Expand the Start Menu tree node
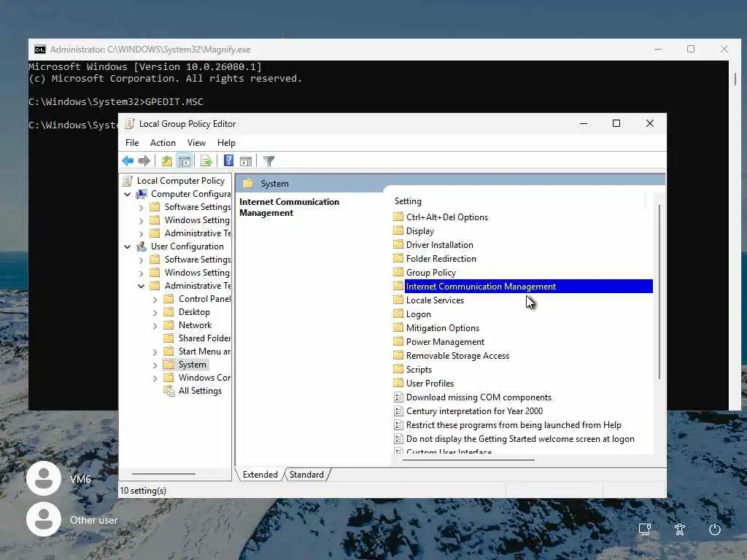This screenshot has height=560, width=747. click(x=155, y=352)
